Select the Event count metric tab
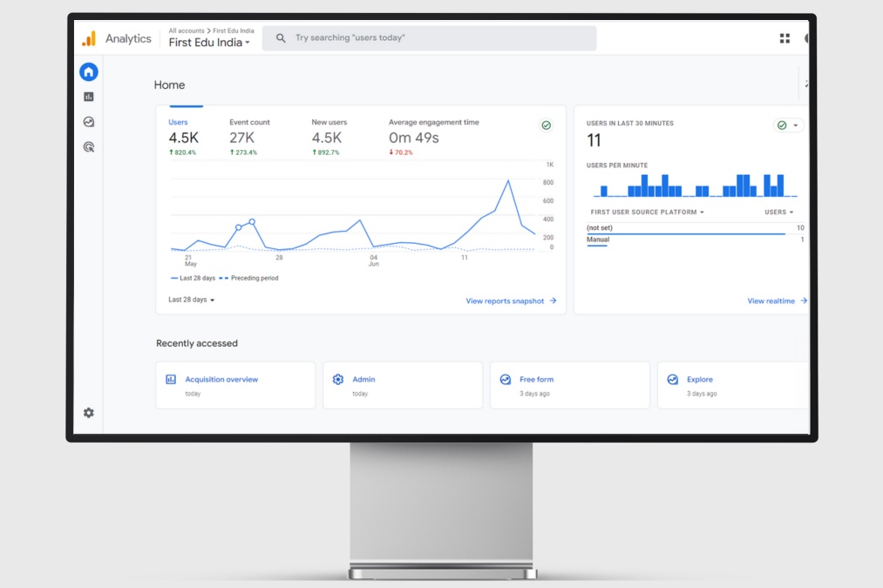883x588 pixels. (x=249, y=137)
